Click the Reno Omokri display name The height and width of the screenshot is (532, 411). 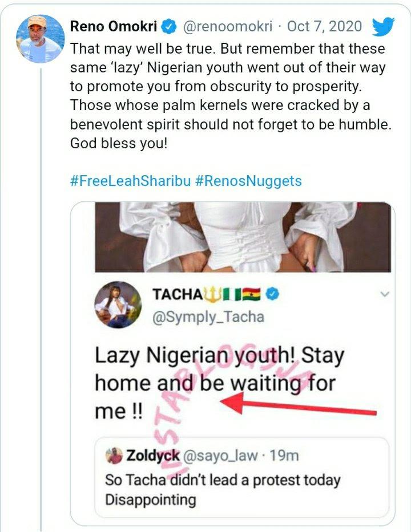(x=113, y=26)
